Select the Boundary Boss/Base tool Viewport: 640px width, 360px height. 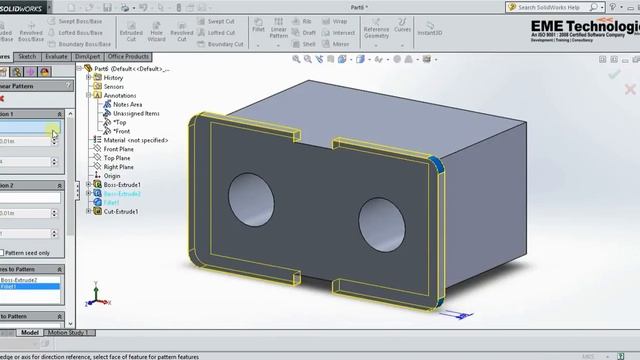pyautogui.click(x=80, y=44)
